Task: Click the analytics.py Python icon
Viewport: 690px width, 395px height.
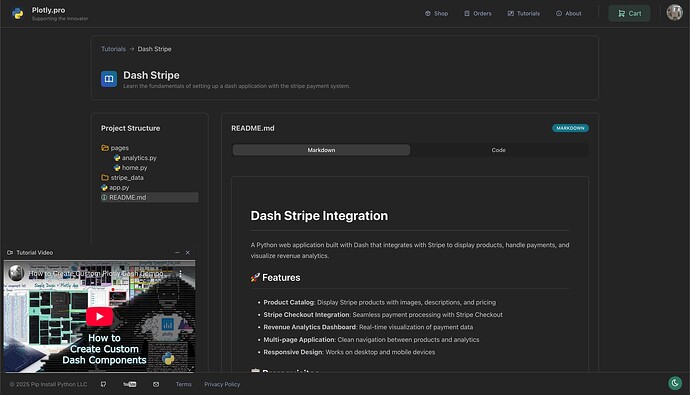Action: [117, 158]
